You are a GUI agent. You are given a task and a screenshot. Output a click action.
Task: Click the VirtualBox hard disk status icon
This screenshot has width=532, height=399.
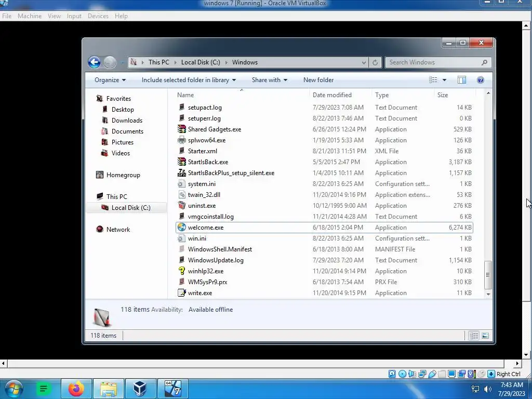point(392,374)
